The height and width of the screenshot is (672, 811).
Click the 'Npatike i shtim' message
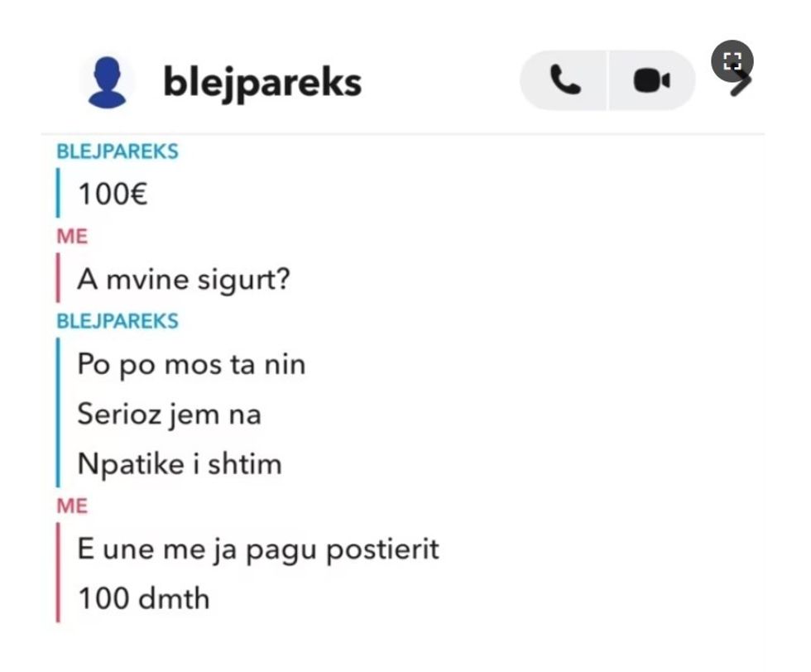tap(179, 464)
